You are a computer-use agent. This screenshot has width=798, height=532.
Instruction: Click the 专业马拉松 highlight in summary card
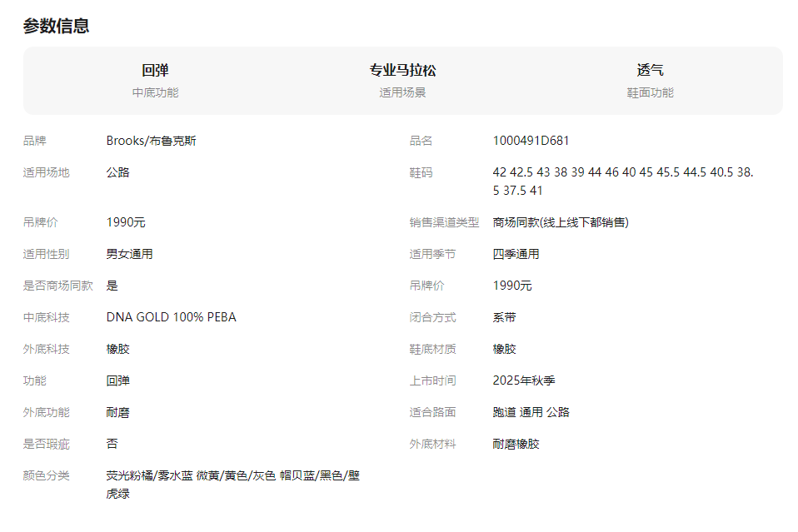click(402, 71)
